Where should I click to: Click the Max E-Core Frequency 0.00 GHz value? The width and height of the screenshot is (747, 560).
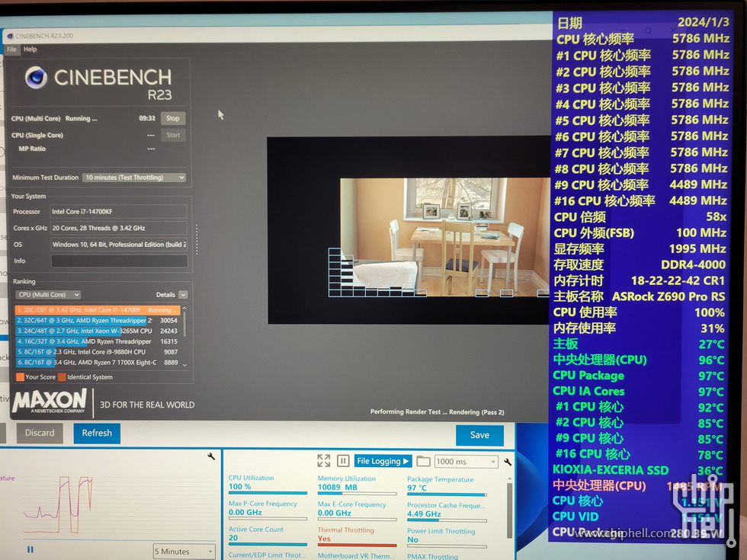point(335,513)
